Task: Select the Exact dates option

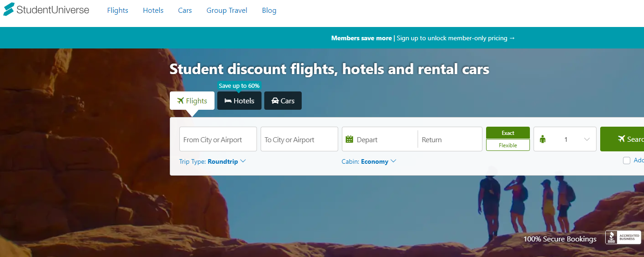Action: 508,133
